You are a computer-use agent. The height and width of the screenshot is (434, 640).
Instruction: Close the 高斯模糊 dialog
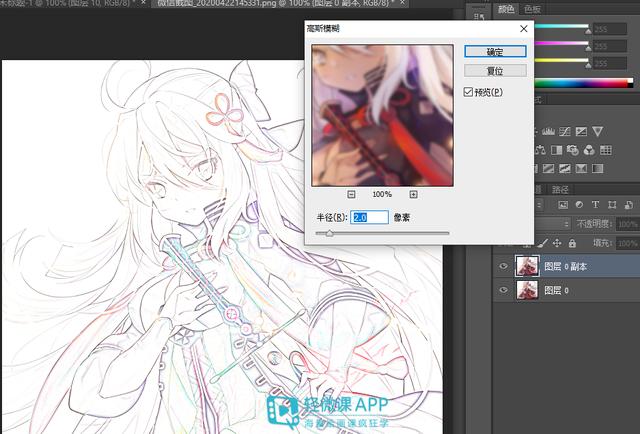(x=524, y=29)
